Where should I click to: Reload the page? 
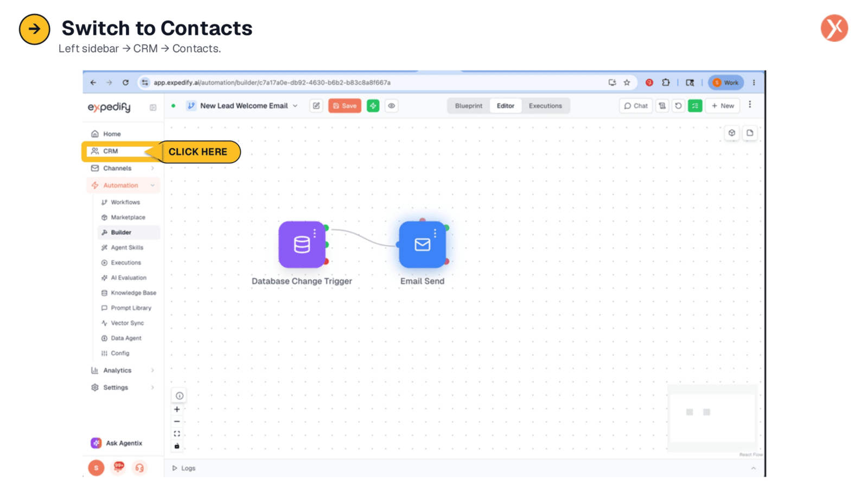click(125, 82)
